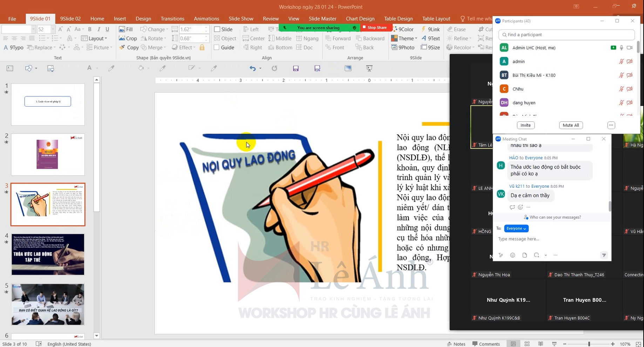Image resolution: width=644 pixels, height=347 pixels.
Task: Tick the Object checkbox
Action: 217,38
